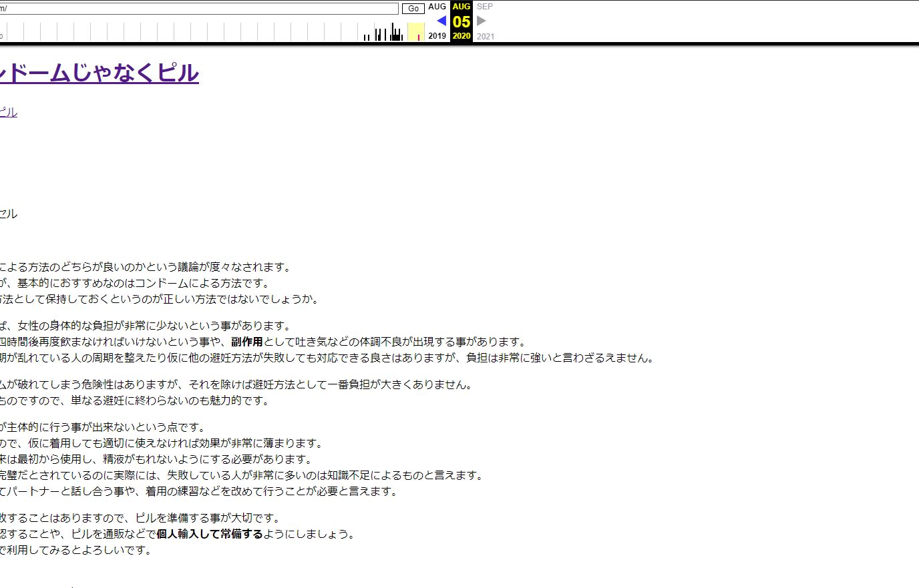Click the highlighted 05 date display
This screenshot has width=919, height=588.
tap(462, 21)
